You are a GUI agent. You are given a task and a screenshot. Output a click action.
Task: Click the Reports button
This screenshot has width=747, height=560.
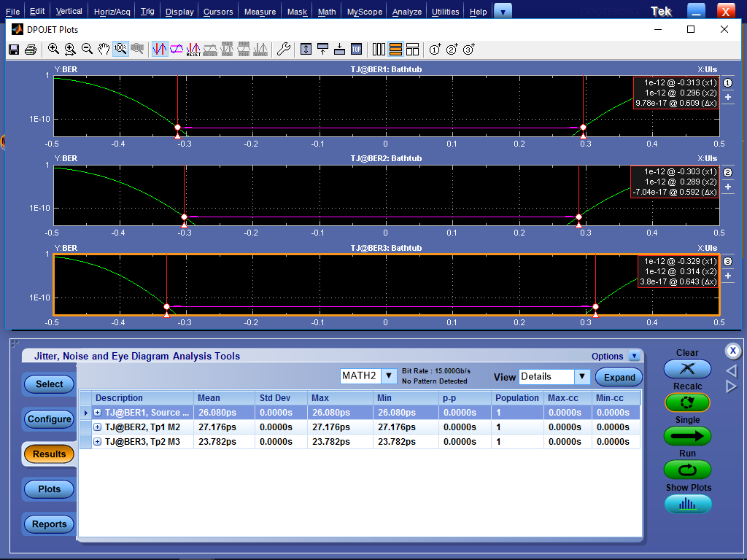49,524
